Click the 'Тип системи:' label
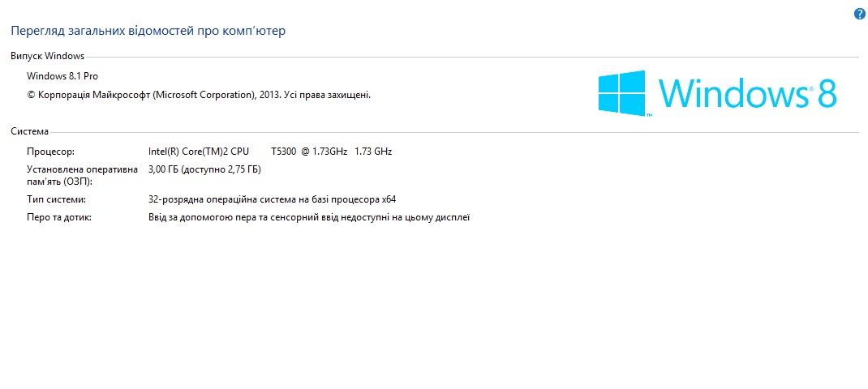 click(57, 199)
